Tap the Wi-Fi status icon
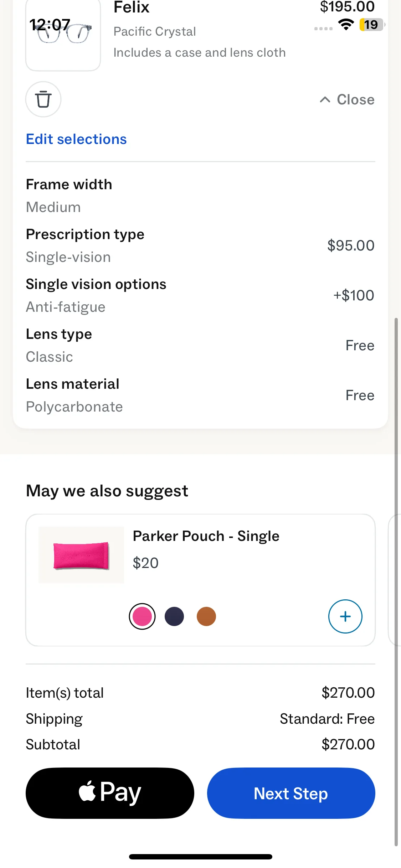Viewport: 401px width, 868px height. point(346,25)
